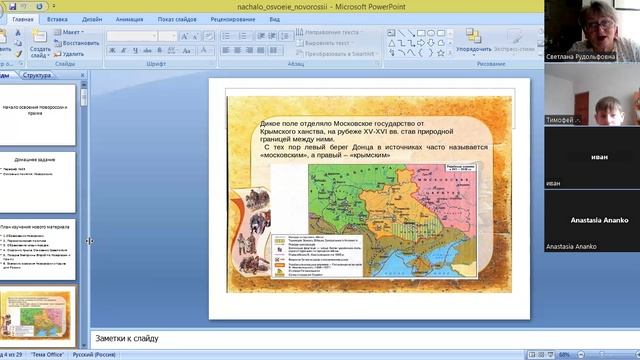Select the Домашнее задание slide thumbnail
640x360 pixels.
point(38,182)
